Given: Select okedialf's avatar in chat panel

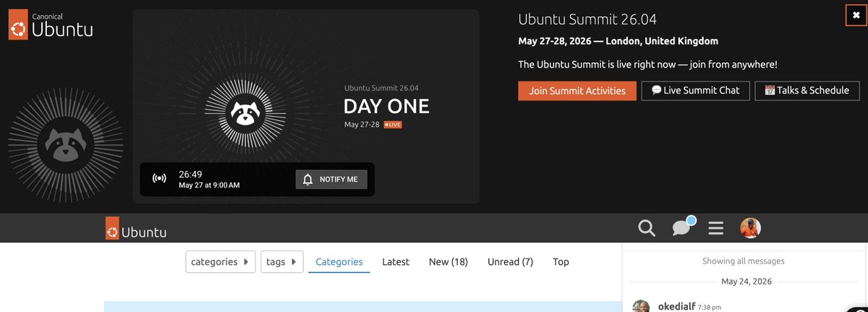Looking at the screenshot, I should pyautogui.click(x=641, y=306).
